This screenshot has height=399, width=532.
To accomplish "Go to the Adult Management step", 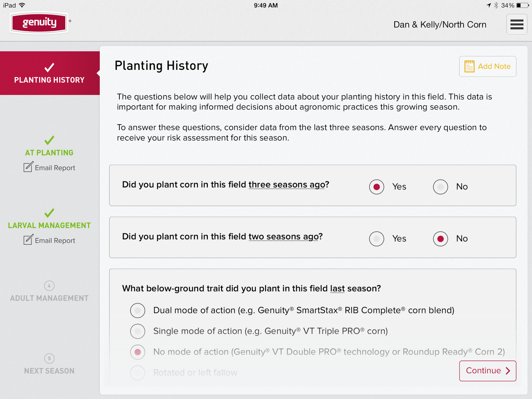I will click(x=49, y=298).
